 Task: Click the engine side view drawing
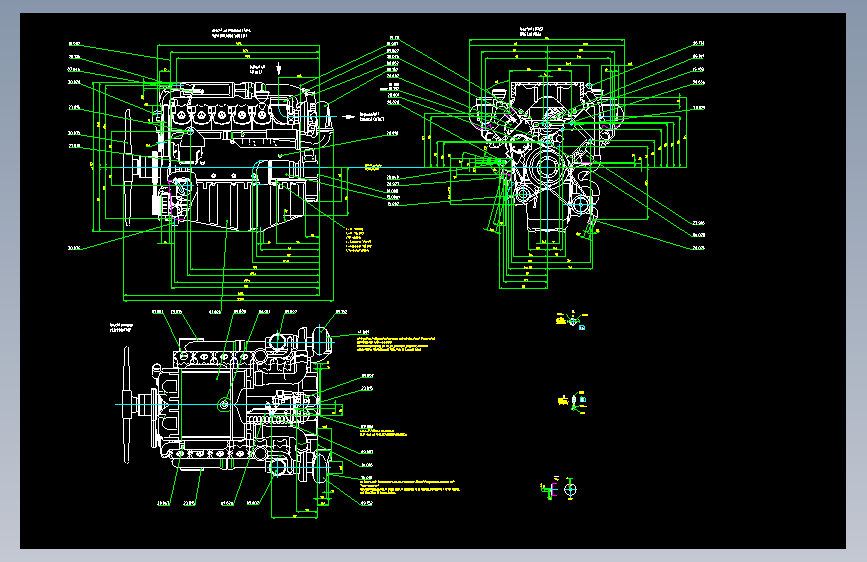tap(229, 157)
